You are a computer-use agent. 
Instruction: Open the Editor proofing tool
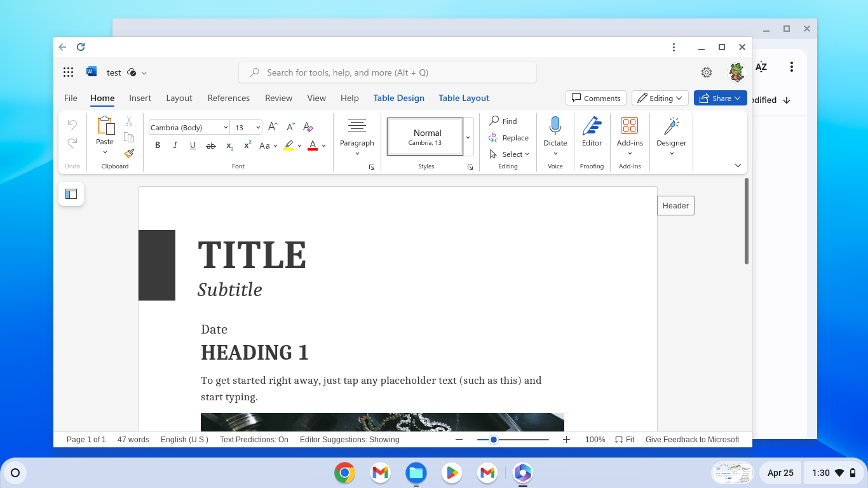coord(592,132)
